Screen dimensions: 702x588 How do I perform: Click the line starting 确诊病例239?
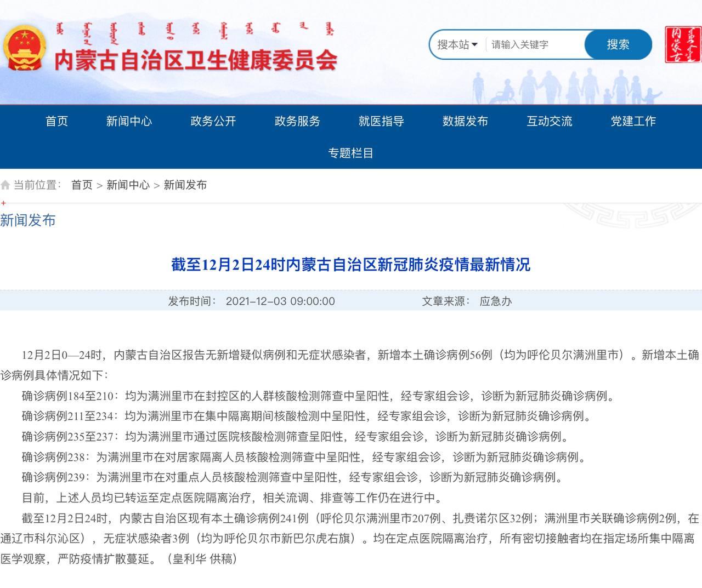(293, 477)
